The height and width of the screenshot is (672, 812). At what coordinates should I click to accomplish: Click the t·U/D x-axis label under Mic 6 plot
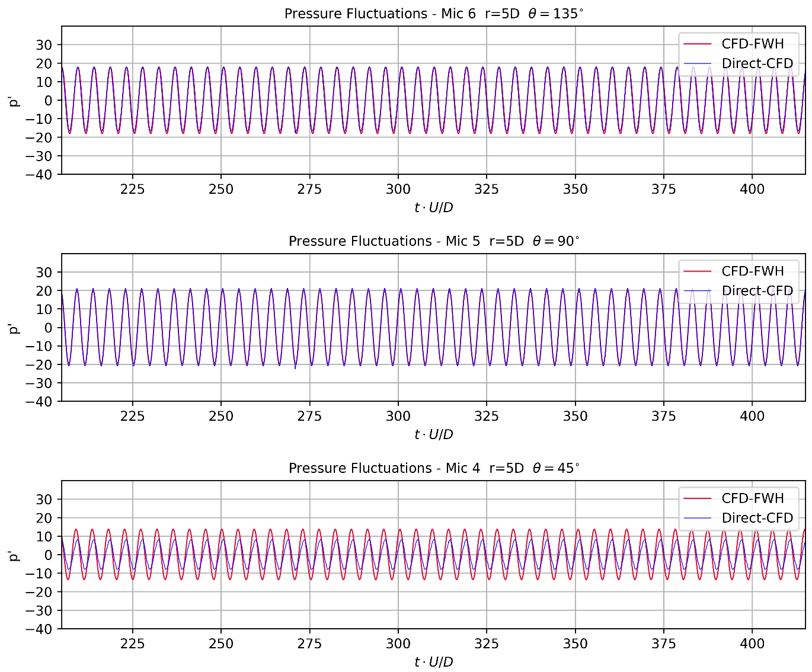click(433, 207)
